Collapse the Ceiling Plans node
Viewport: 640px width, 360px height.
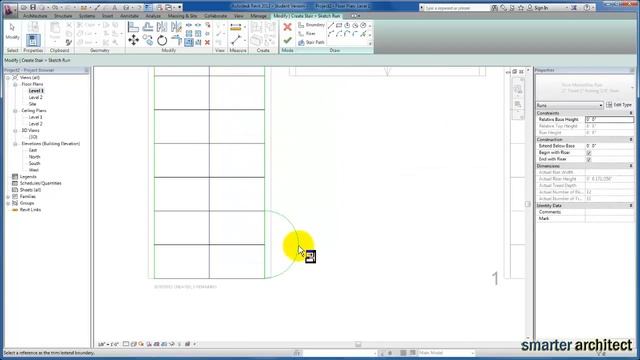pos(15,111)
